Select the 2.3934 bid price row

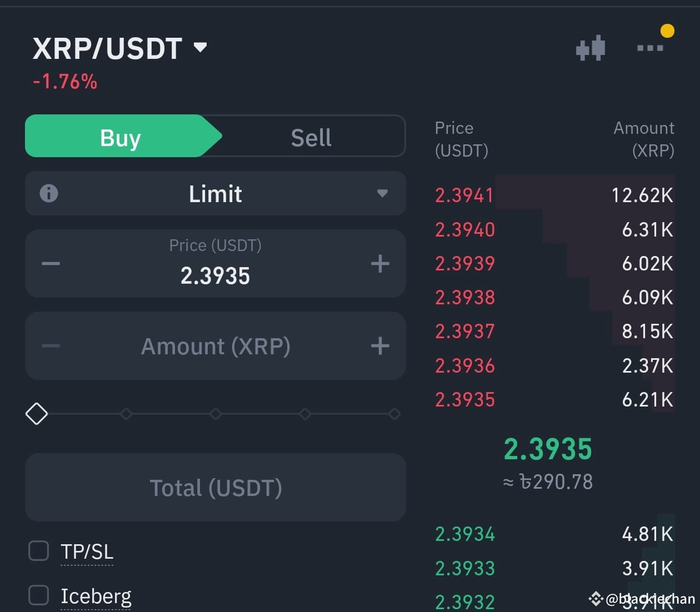point(554,534)
